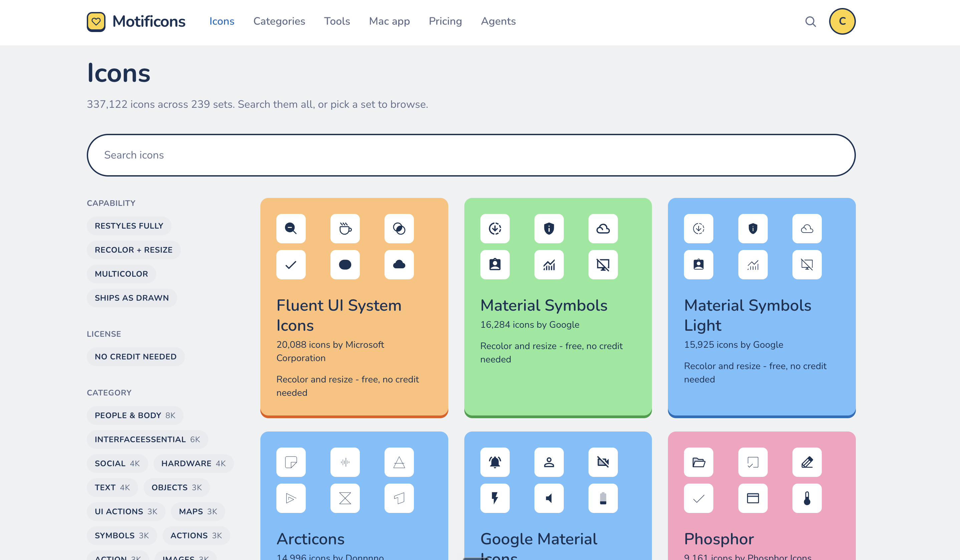Click chart icon in Material Symbols Light card
Image resolution: width=960 pixels, height=560 pixels.
coord(753,264)
